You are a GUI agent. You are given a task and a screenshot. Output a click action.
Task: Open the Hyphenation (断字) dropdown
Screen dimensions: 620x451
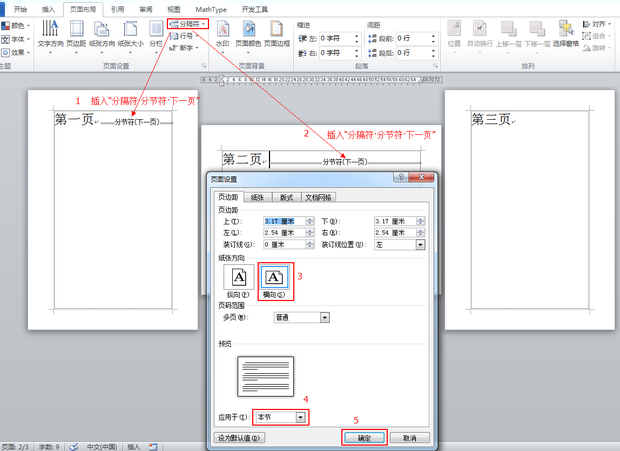(184, 48)
